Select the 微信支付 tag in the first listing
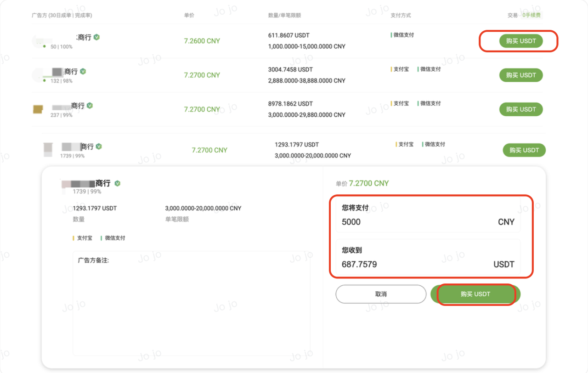The width and height of the screenshot is (588, 373). (x=403, y=35)
